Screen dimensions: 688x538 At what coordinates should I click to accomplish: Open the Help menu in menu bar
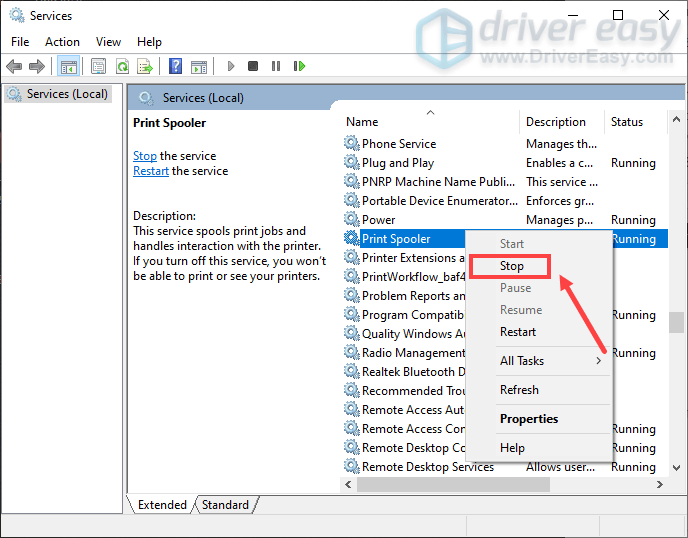point(149,42)
